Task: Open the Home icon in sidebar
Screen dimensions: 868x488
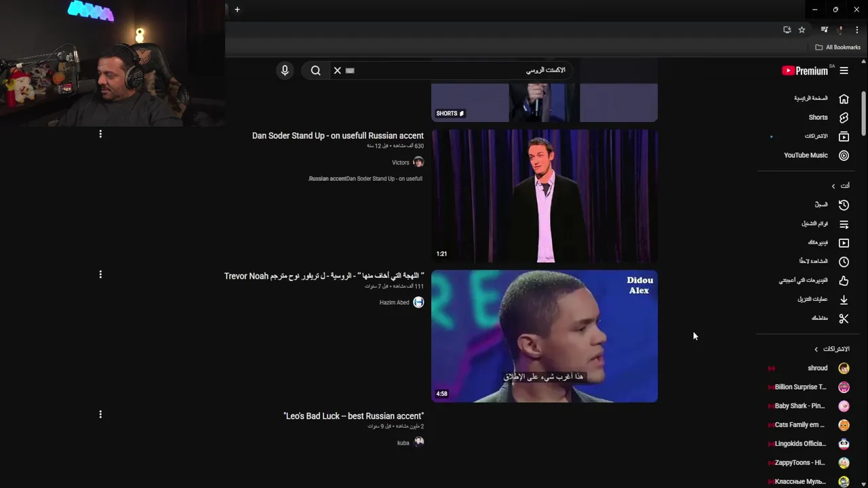Action: (844, 98)
